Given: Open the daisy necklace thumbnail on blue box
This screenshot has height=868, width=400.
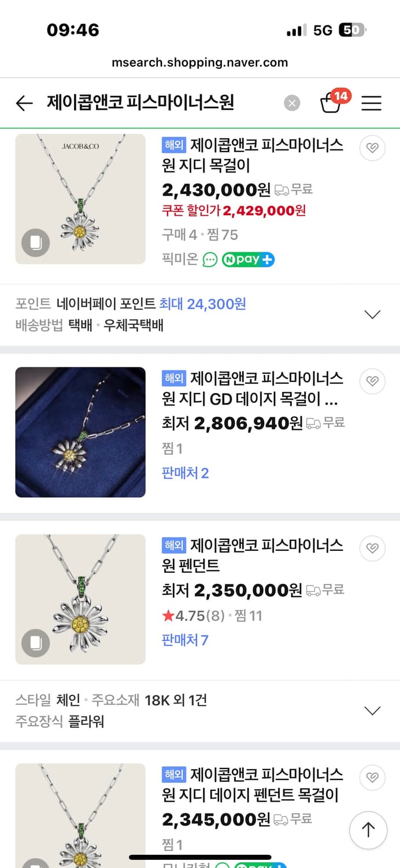Looking at the screenshot, I should click(80, 432).
